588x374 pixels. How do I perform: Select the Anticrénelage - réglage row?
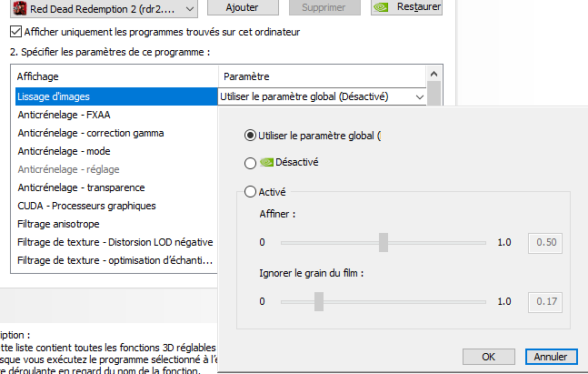(116, 170)
